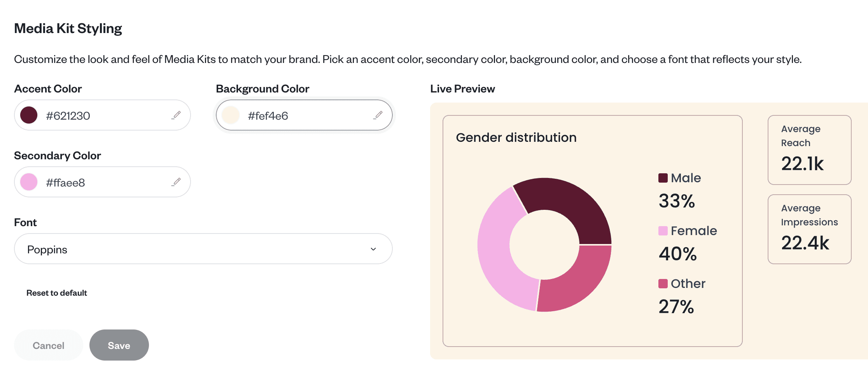868x380 pixels.
Task: Click the Other legend square marker
Action: click(663, 284)
